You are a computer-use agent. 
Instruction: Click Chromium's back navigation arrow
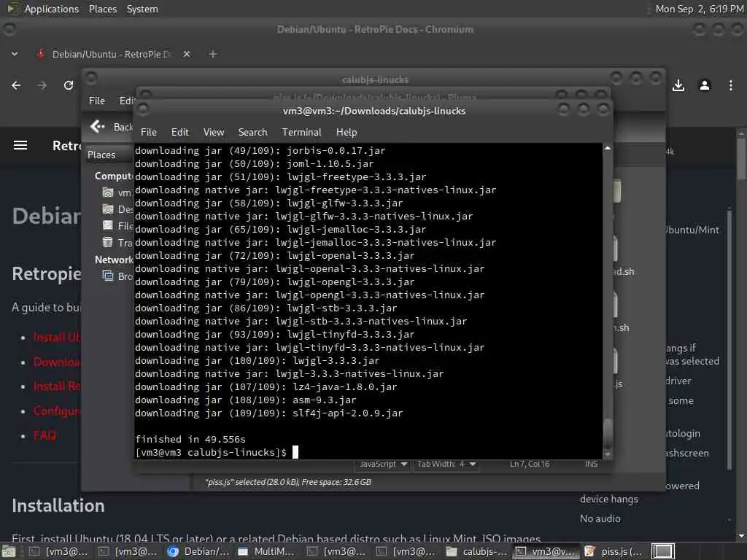coord(16,85)
